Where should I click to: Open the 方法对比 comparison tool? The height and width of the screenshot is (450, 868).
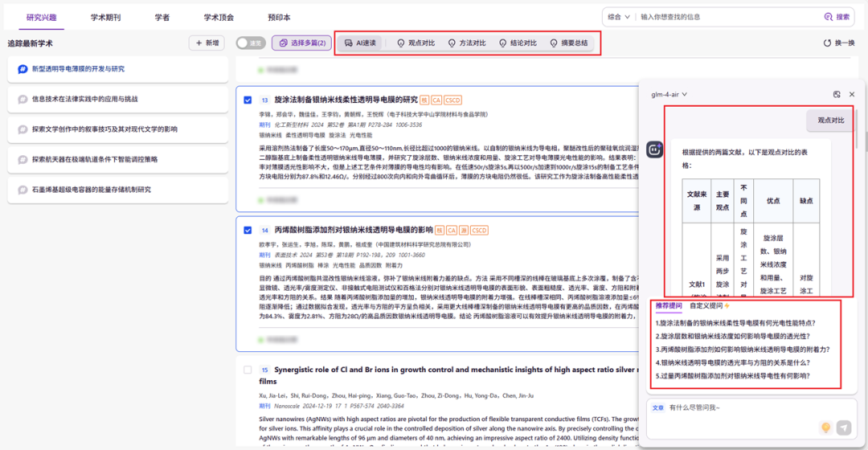[x=467, y=43]
